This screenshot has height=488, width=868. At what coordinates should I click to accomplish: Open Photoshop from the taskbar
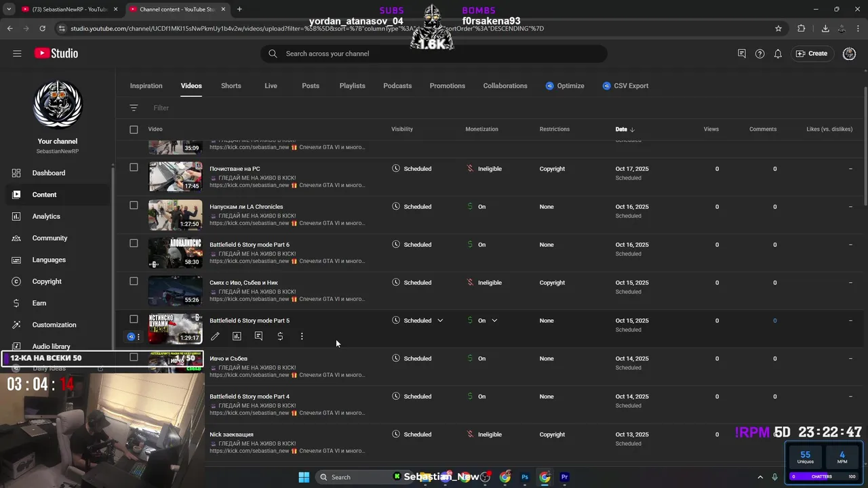pos(525,477)
